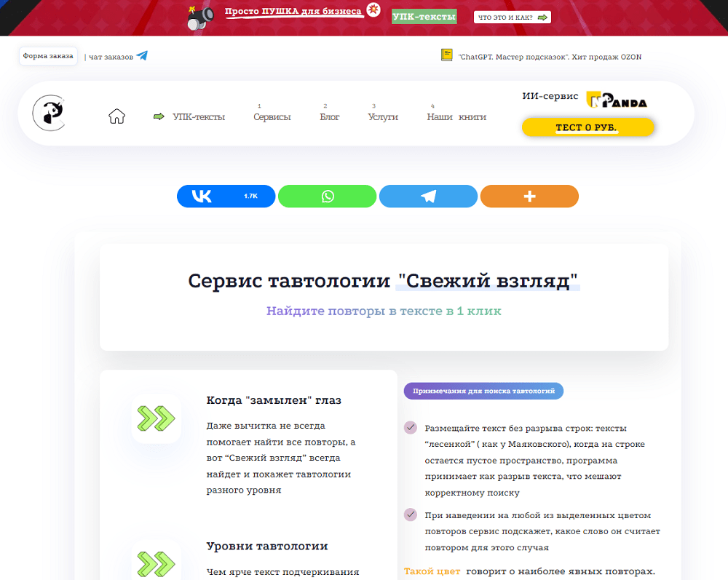Open the 'Блог' menu item

329,116
